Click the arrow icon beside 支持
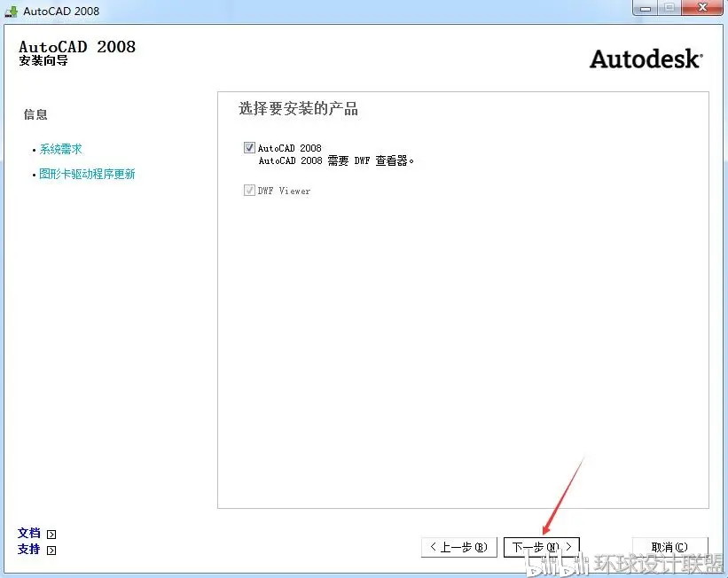Image resolution: width=728 pixels, height=578 pixels. [51, 551]
